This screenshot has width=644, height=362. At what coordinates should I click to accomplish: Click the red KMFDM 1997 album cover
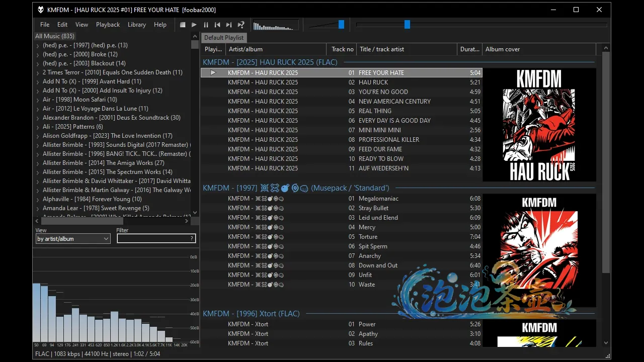(x=539, y=250)
